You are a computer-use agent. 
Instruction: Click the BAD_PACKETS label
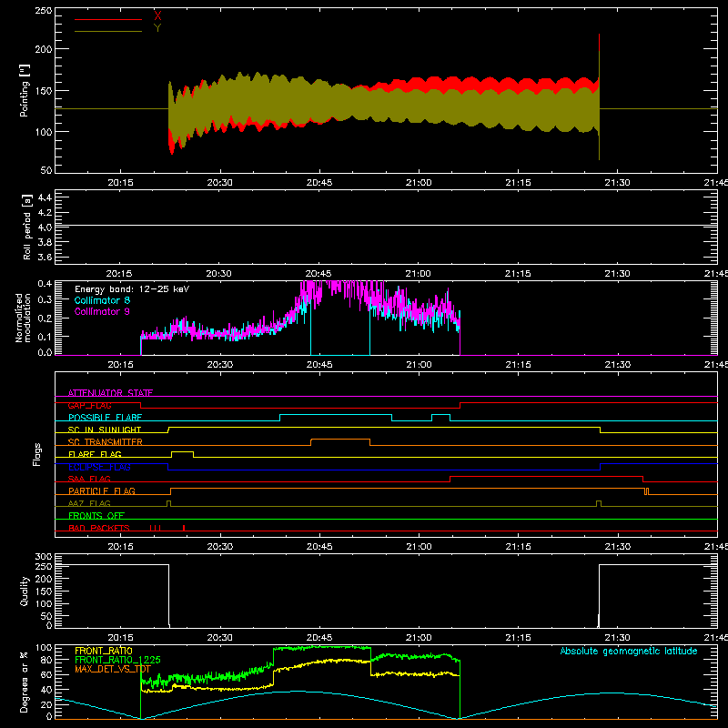pos(99,528)
